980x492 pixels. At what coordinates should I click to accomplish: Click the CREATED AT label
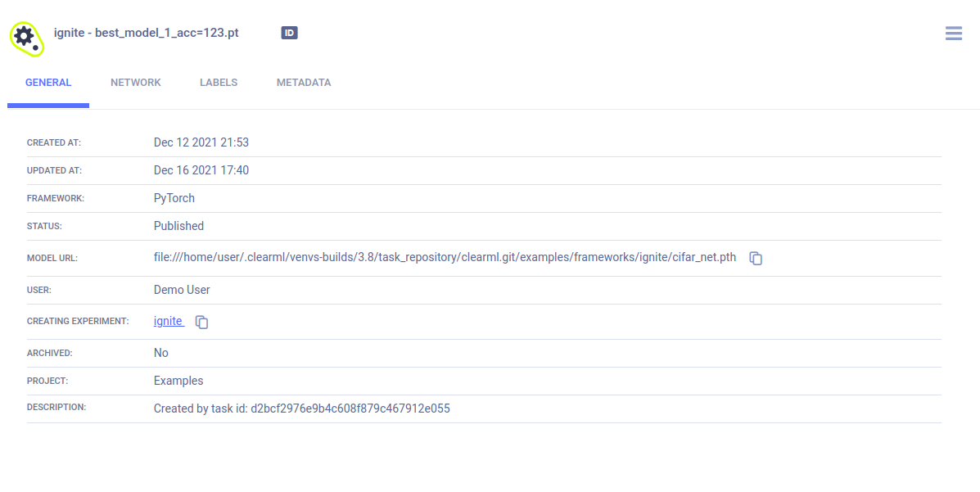(x=54, y=142)
